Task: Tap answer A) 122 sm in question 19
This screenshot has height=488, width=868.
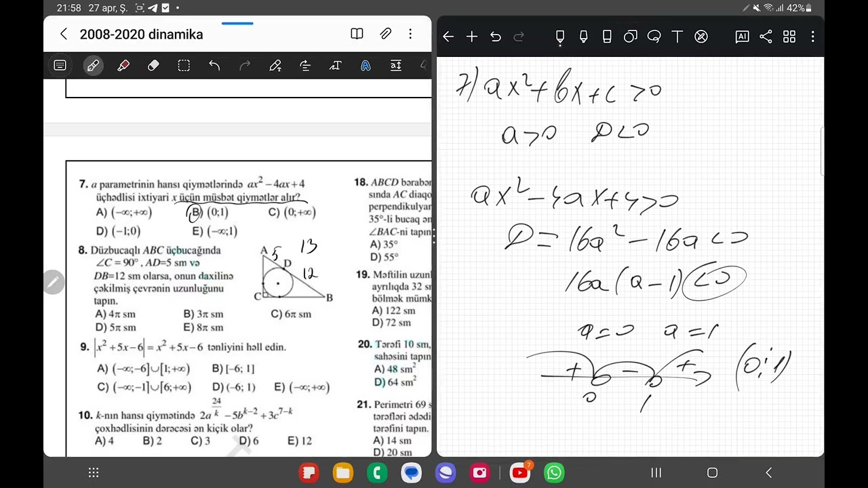Action: pyautogui.click(x=394, y=310)
